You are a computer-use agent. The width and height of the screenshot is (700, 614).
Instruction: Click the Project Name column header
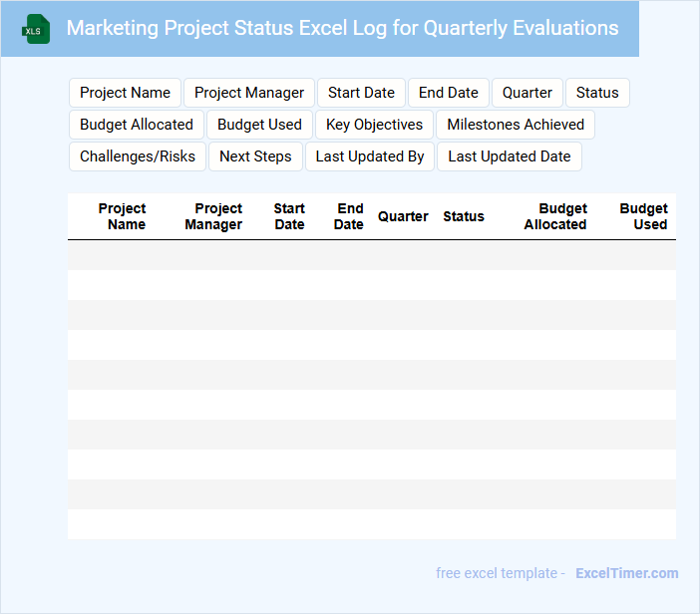123,216
